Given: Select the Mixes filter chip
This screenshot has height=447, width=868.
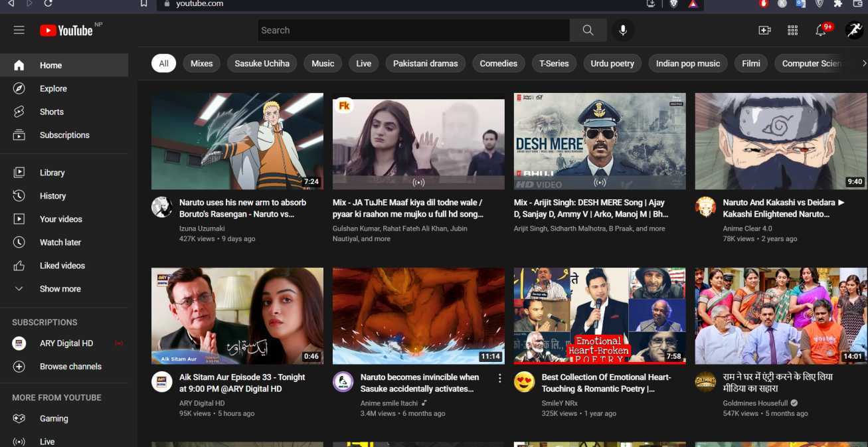Looking at the screenshot, I should (x=202, y=64).
